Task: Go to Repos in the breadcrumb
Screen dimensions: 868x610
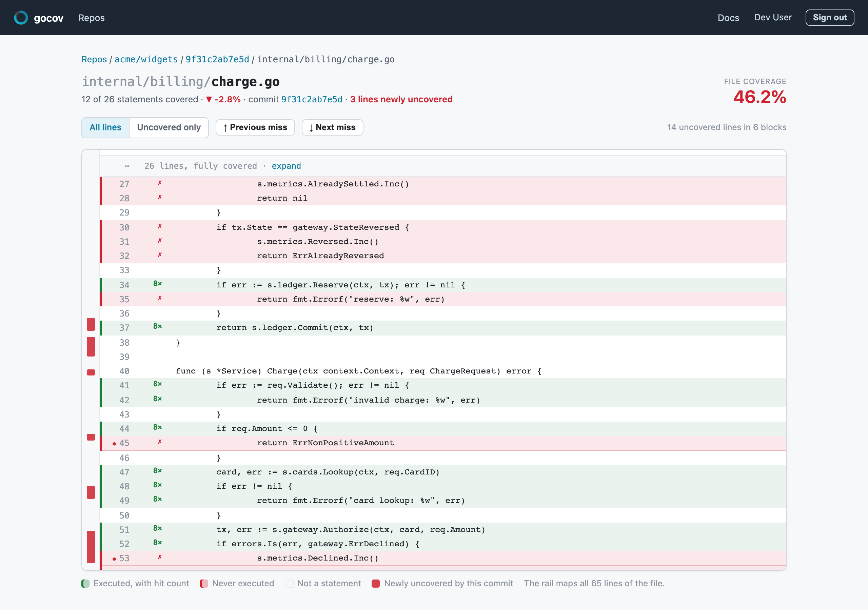Action: click(94, 59)
